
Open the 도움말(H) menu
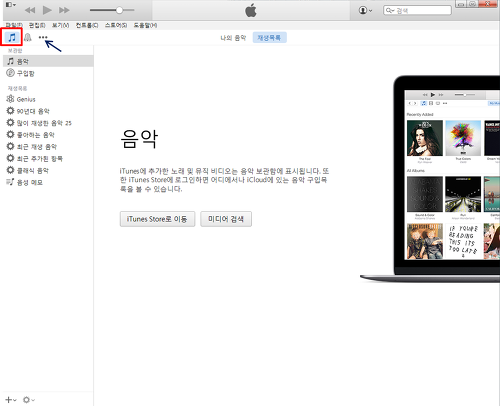[145, 25]
